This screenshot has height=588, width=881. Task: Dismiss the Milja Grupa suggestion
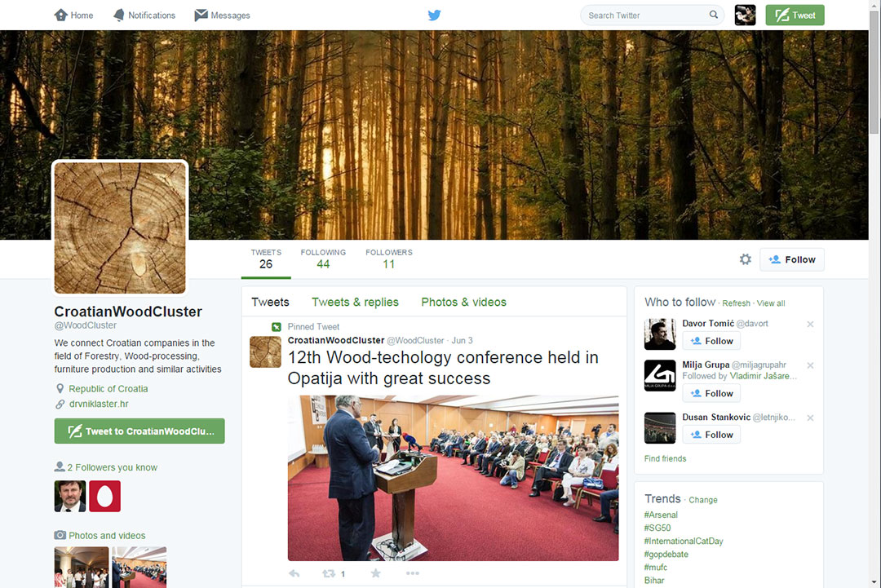pos(810,365)
